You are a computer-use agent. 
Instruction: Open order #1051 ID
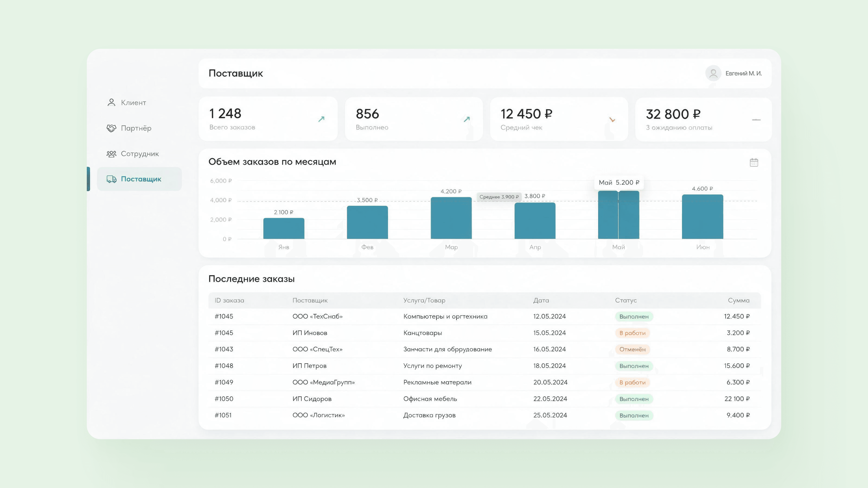point(223,416)
